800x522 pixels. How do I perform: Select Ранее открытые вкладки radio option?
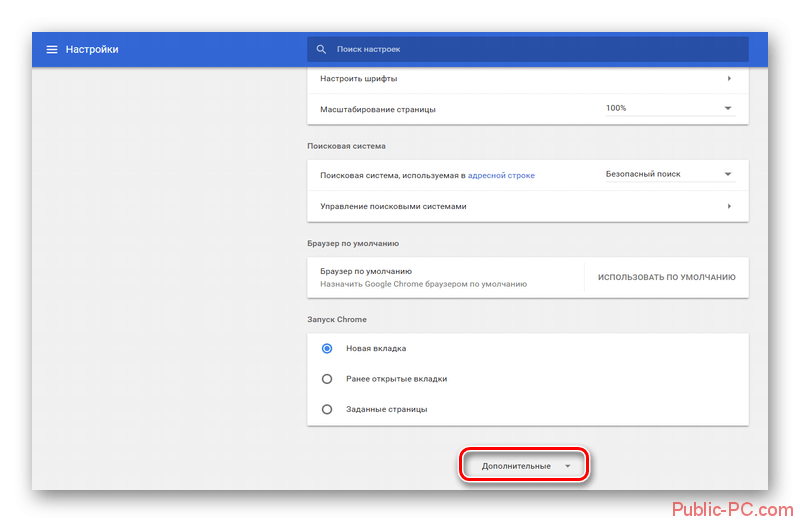pos(327,379)
